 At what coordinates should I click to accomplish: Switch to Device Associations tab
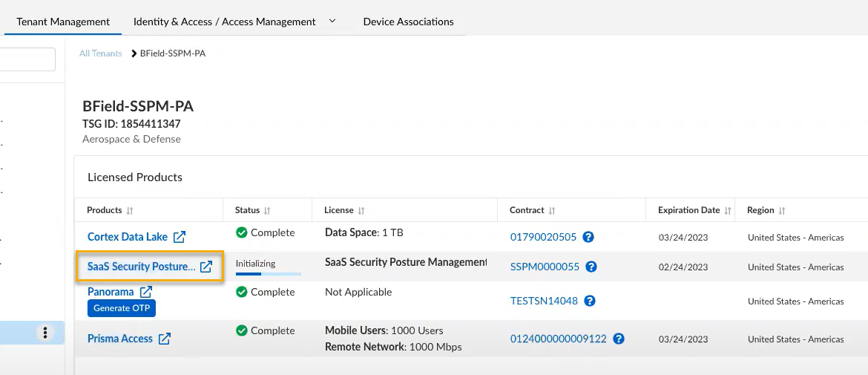[x=408, y=22]
